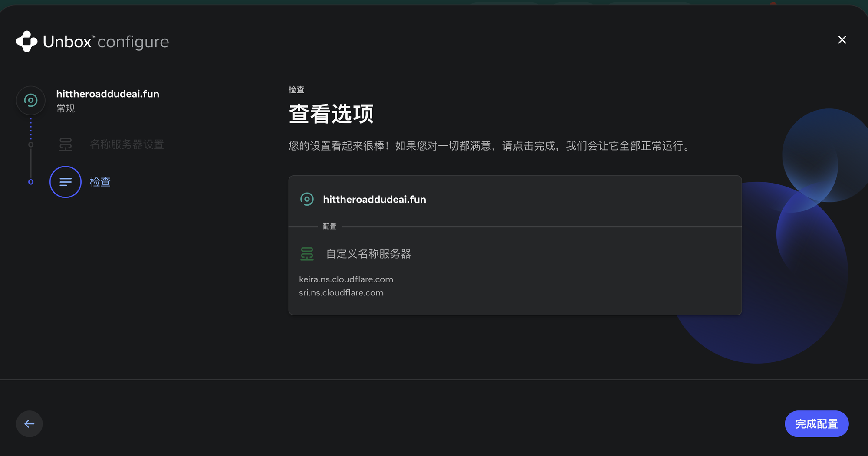Click the green custom nameserver icon
Image resolution: width=868 pixels, height=456 pixels.
click(307, 254)
